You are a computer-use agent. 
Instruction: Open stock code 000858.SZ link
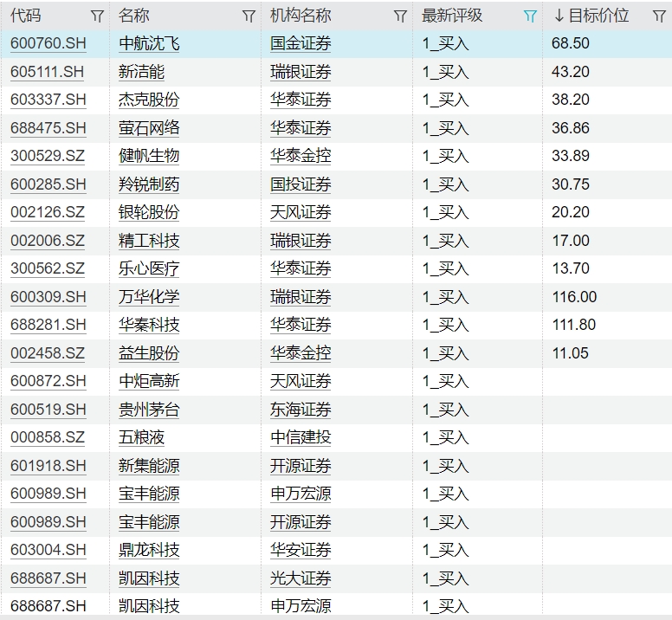coord(48,437)
